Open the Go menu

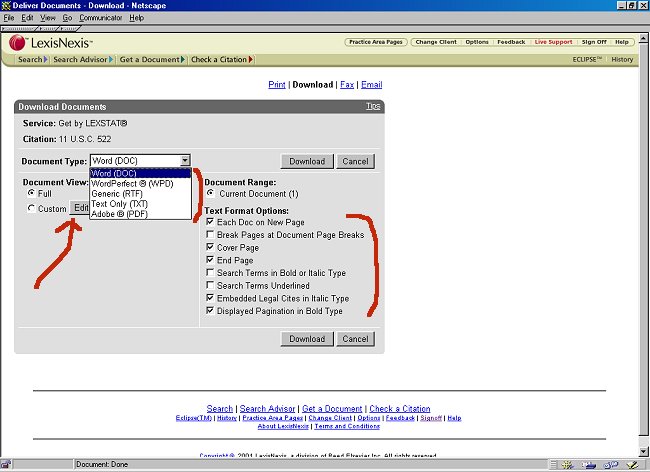[x=67, y=18]
